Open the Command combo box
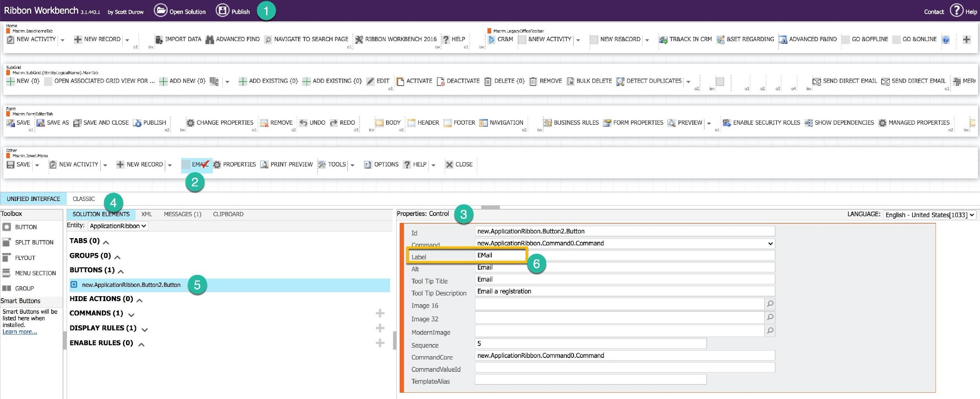This screenshot has height=399, width=980. 625,244
